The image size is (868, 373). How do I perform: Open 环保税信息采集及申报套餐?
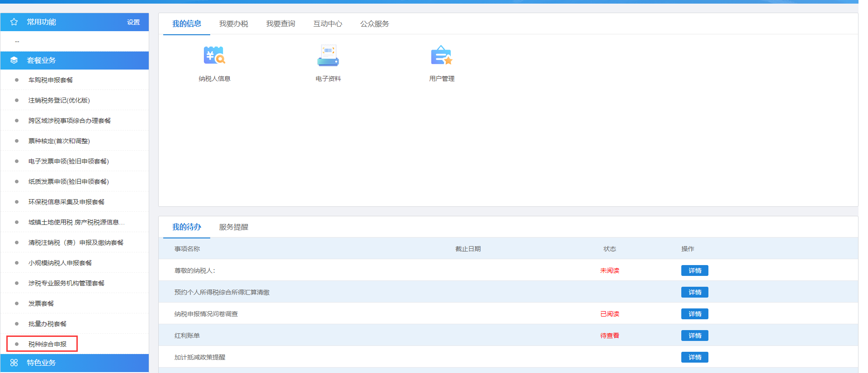coord(66,202)
